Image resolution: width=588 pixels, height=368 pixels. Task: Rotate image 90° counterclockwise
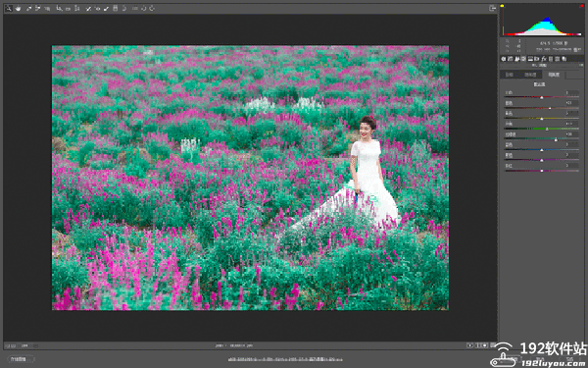click(x=143, y=8)
